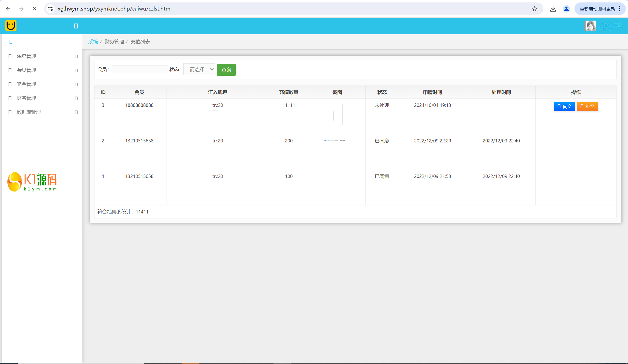Go back with browser back arrow
628x364 pixels.
(x=8, y=9)
